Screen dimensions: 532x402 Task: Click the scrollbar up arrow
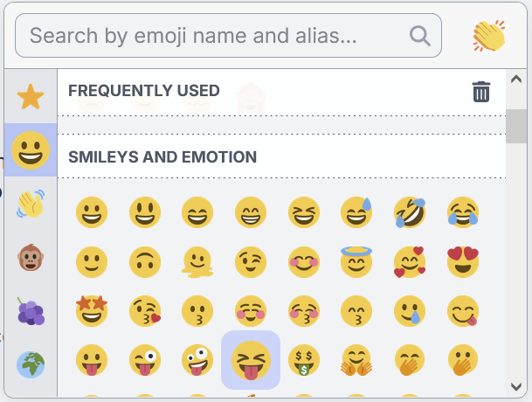(515, 80)
